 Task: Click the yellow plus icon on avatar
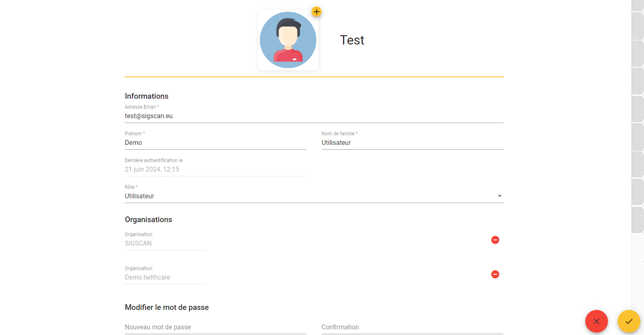pyautogui.click(x=317, y=12)
